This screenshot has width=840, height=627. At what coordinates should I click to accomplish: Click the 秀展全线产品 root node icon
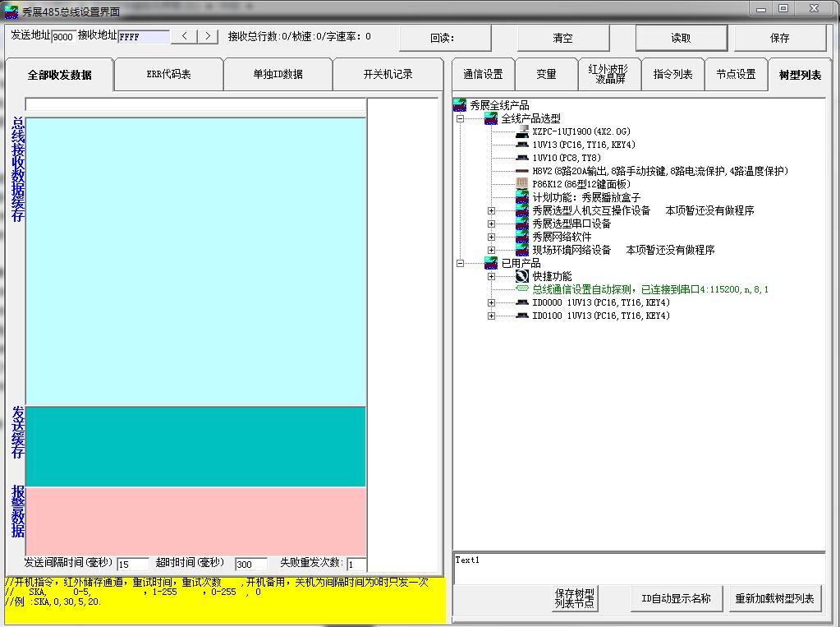point(460,105)
